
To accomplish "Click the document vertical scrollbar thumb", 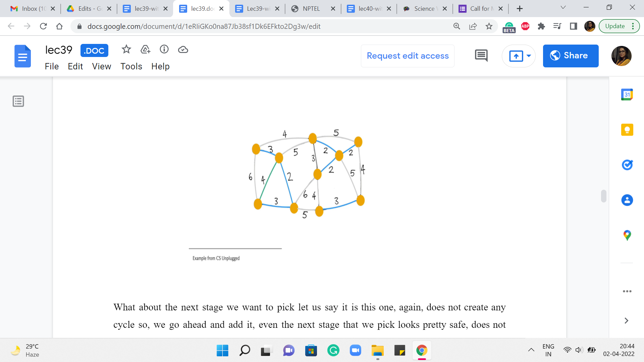I will tap(603, 196).
